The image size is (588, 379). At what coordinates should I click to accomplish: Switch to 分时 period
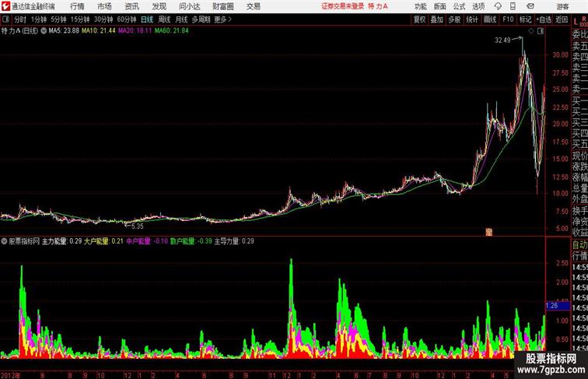pos(20,19)
